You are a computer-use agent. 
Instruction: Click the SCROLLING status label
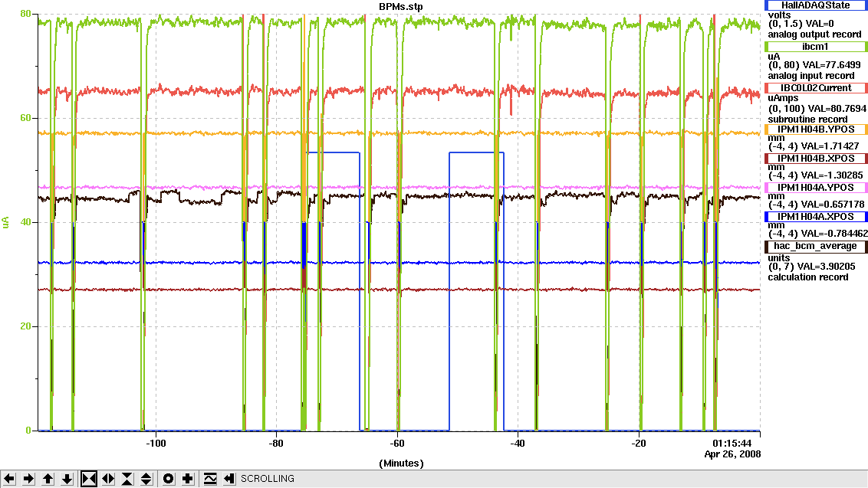tap(268, 479)
